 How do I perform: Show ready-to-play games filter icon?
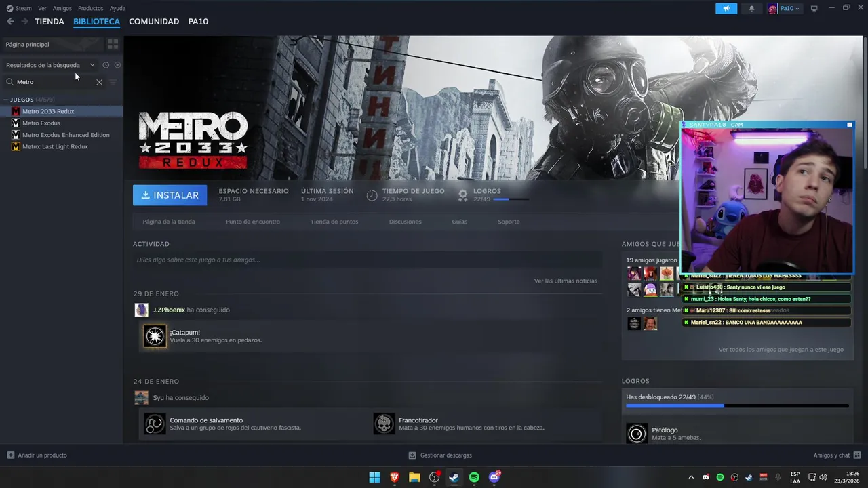[117, 65]
